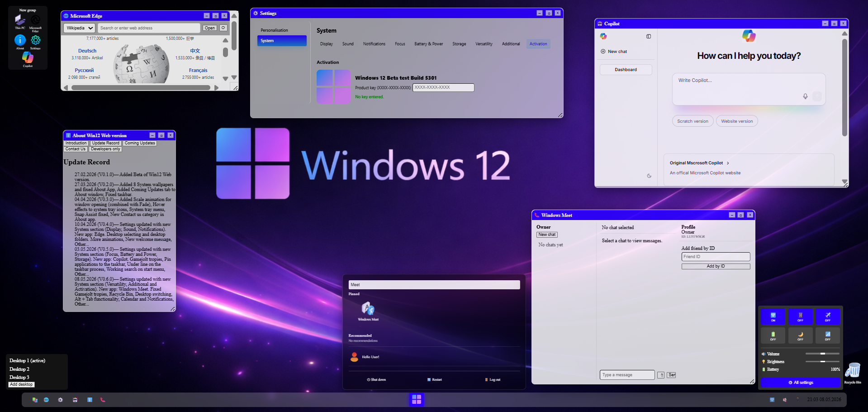Select the Storage tab in Settings

(x=459, y=44)
